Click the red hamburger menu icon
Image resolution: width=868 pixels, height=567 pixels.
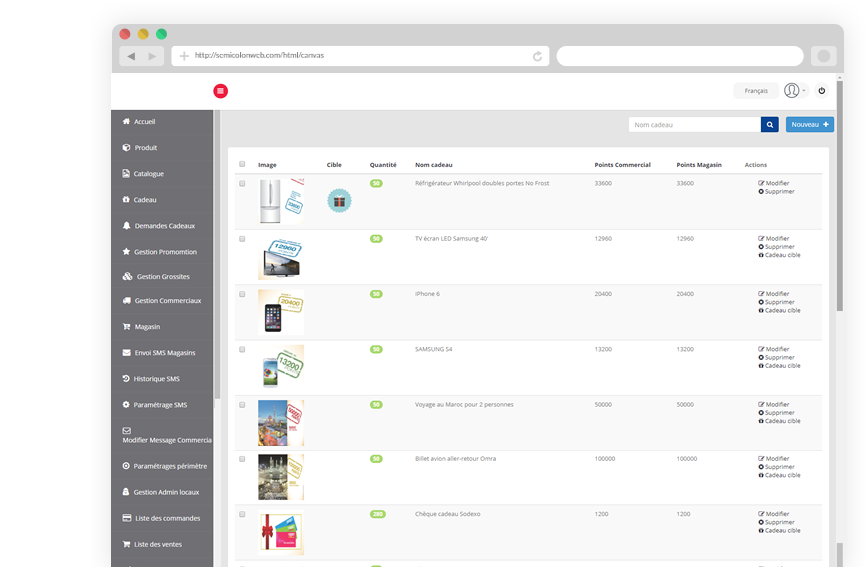[221, 91]
